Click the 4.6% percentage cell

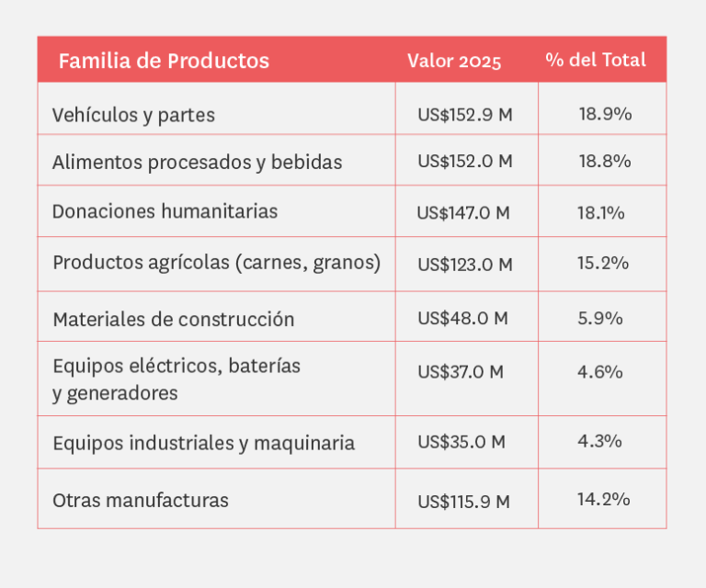tap(600, 372)
